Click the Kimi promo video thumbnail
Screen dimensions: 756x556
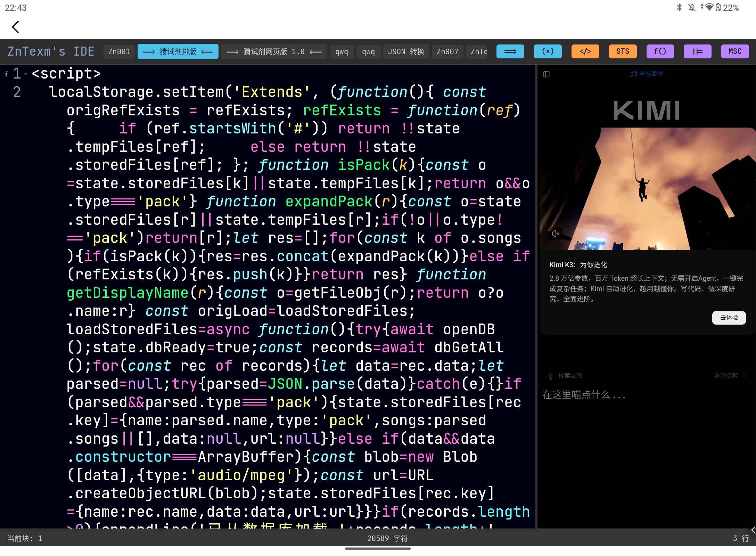[x=647, y=189]
